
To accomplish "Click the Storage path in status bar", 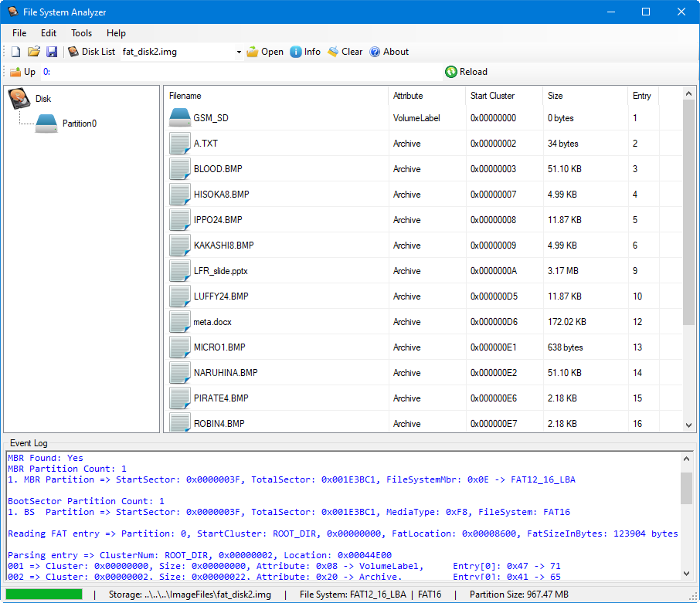I will coord(190,595).
